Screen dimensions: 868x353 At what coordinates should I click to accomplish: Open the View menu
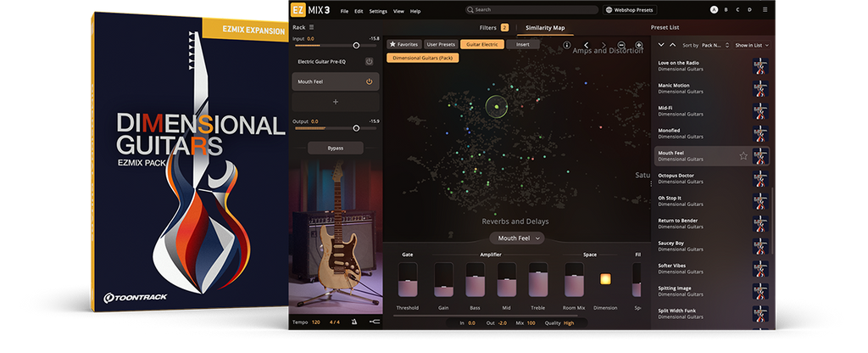(398, 11)
